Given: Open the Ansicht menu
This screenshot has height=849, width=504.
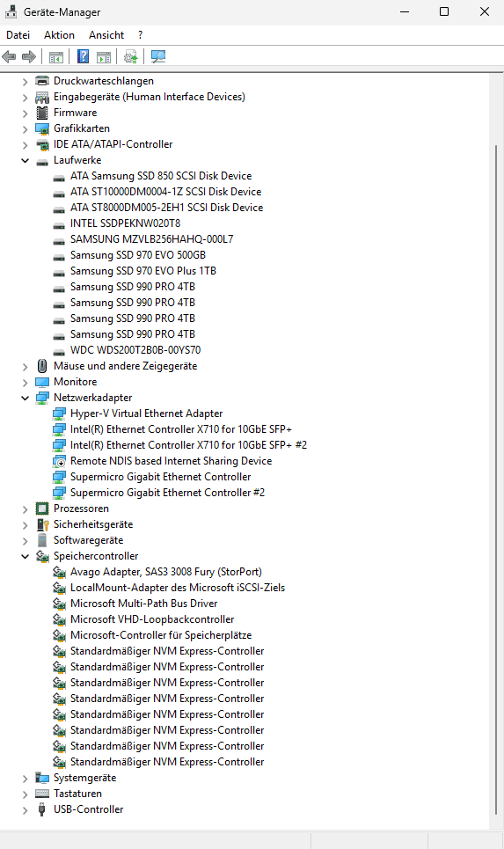Looking at the screenshot, I should point(106,35).
